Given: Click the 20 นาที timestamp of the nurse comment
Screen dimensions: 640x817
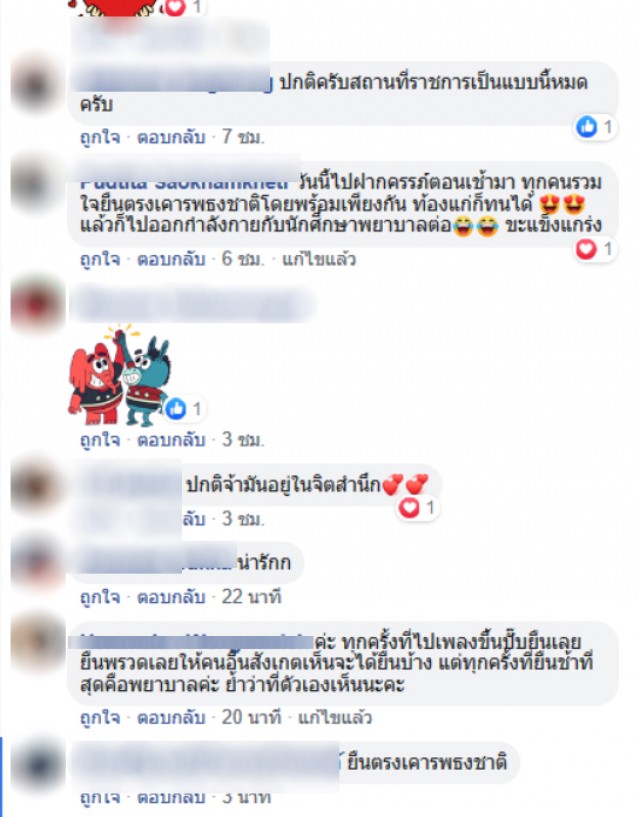Looking at the screenshot, I should (251, 717).
